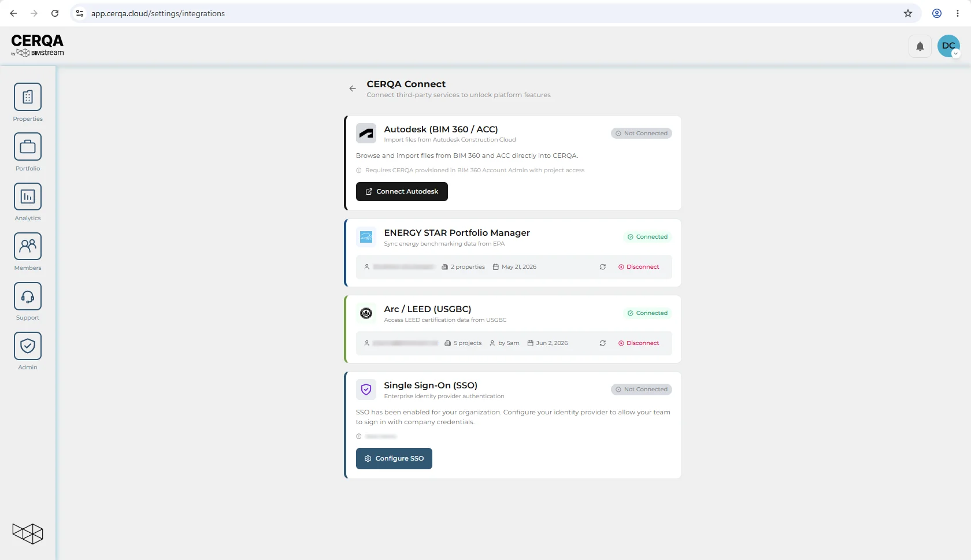Open browser three-dot menu
The height and width of the screenshot is (560, 971).
[x=958, y=13]
